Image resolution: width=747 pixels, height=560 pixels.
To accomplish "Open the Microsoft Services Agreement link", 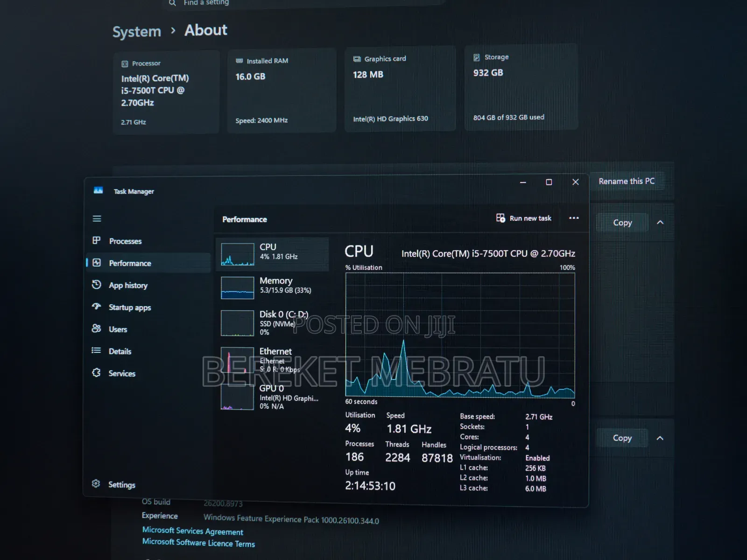I will 193,531.
